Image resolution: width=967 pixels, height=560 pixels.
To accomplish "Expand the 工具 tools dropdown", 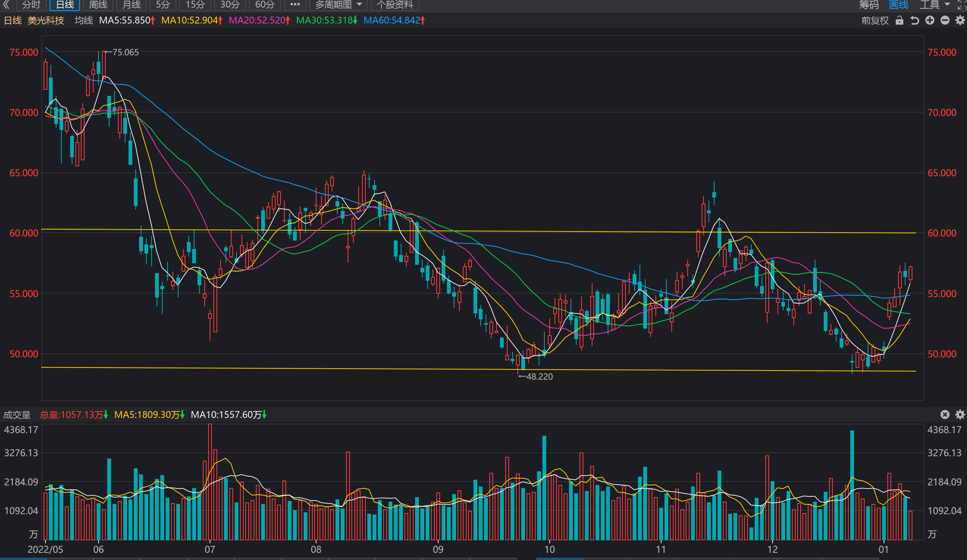I will (934, 5).
